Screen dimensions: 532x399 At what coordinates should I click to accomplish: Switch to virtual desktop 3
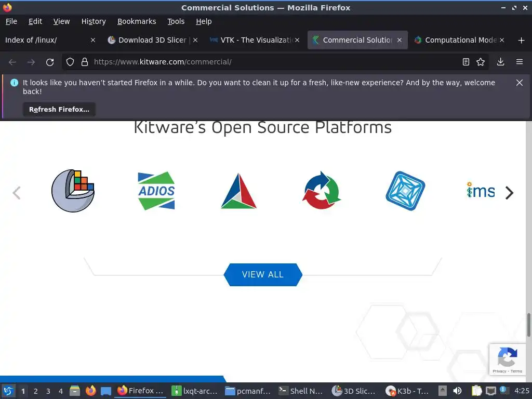(48, 391)
